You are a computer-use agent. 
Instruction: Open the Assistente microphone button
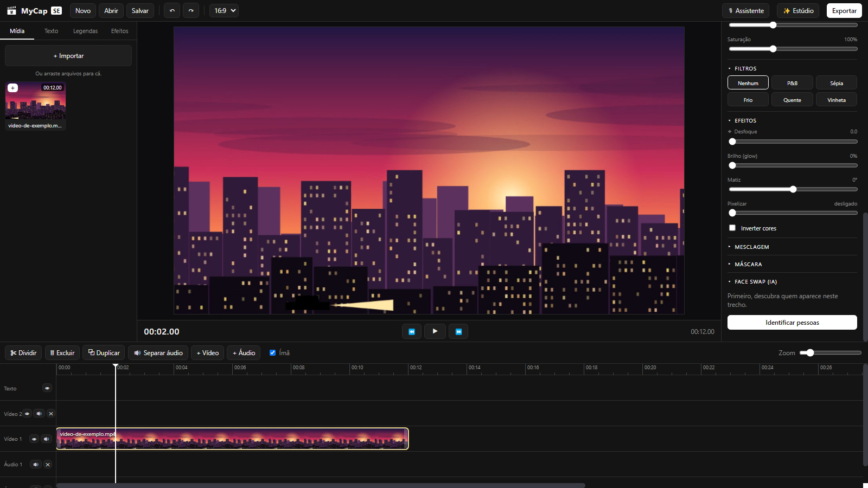(x=746, y=11)
